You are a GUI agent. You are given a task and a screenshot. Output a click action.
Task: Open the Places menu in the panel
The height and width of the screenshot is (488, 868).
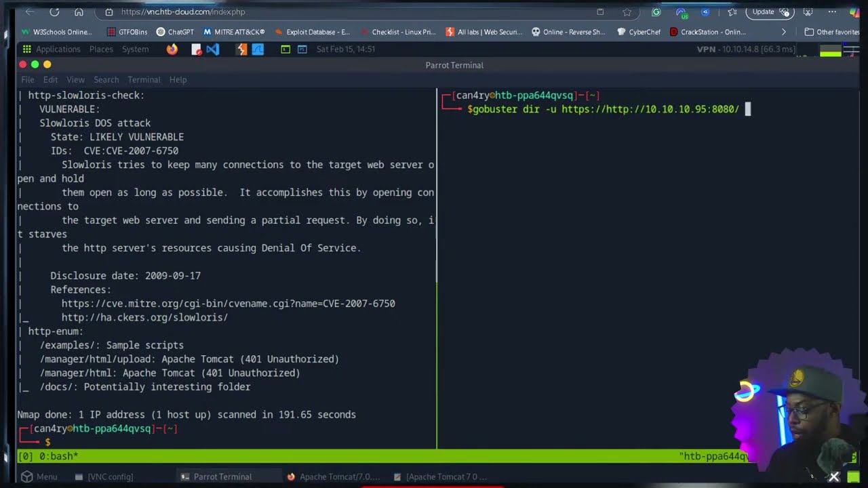pyautogui.click(x=101, y=49)
